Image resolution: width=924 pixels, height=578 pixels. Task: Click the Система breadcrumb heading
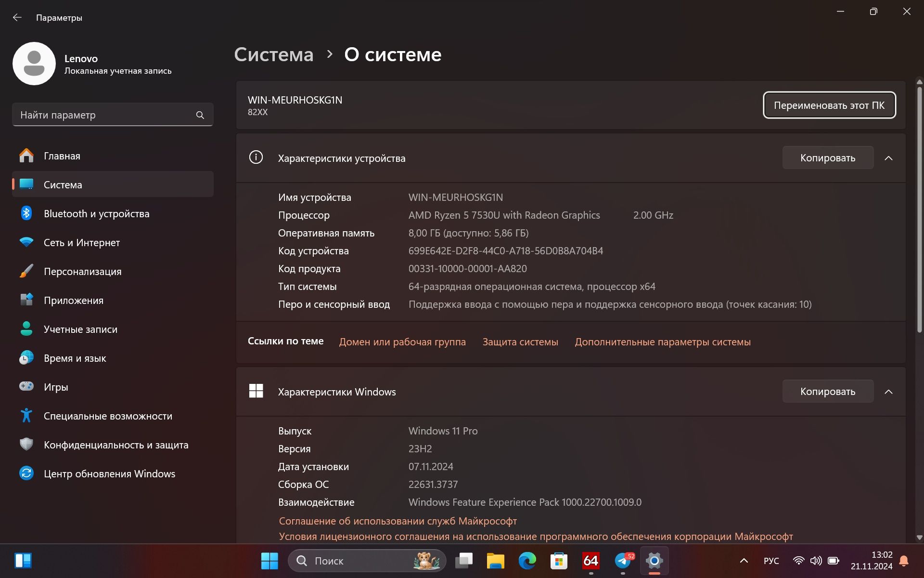point(274,54)
